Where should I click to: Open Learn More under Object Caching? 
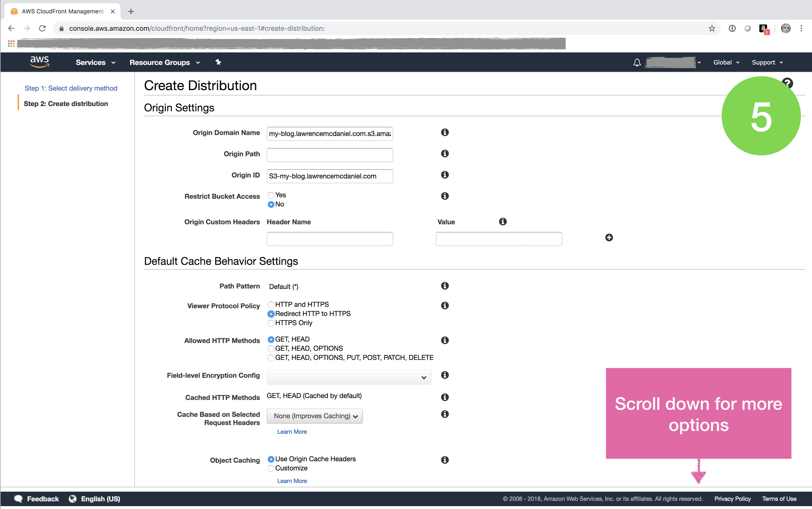[x=292, y=481]
